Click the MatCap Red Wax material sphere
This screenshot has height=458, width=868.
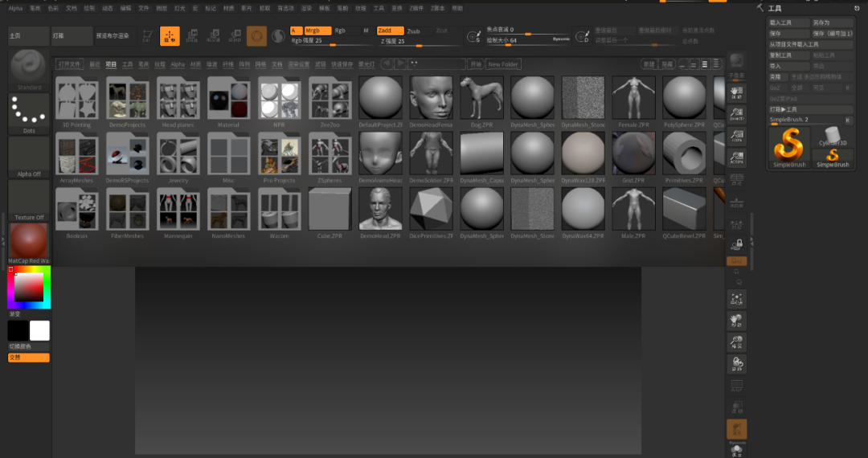pyautogui.click(x=29, y=241)
